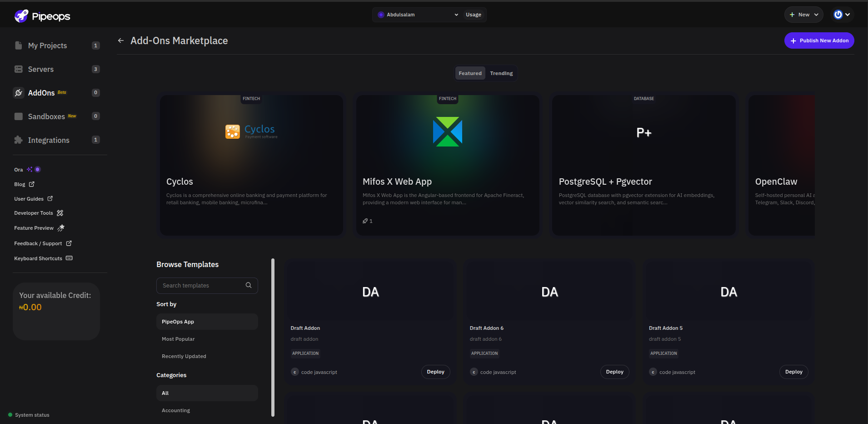Screen dimensions: 868x424
Task: Open the Feedback / Support link
Action: tap(43, 243)
